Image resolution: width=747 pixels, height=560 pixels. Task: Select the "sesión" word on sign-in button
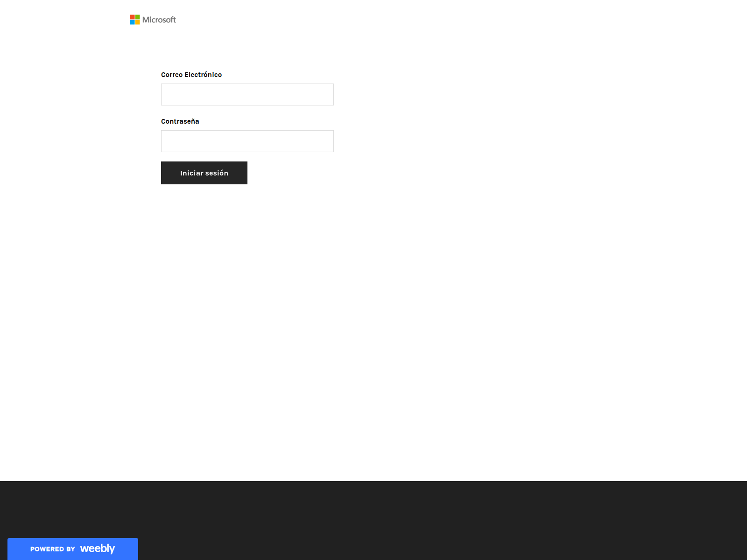217,173
